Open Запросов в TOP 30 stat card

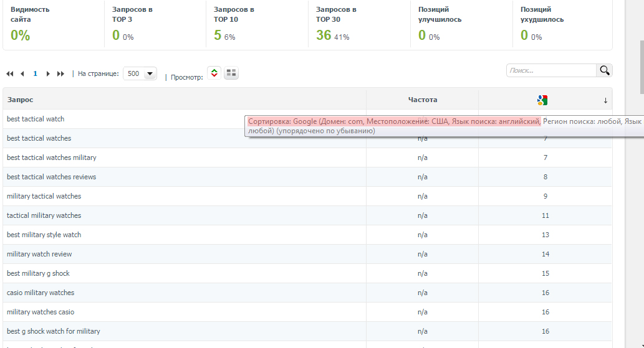[359, 24]
